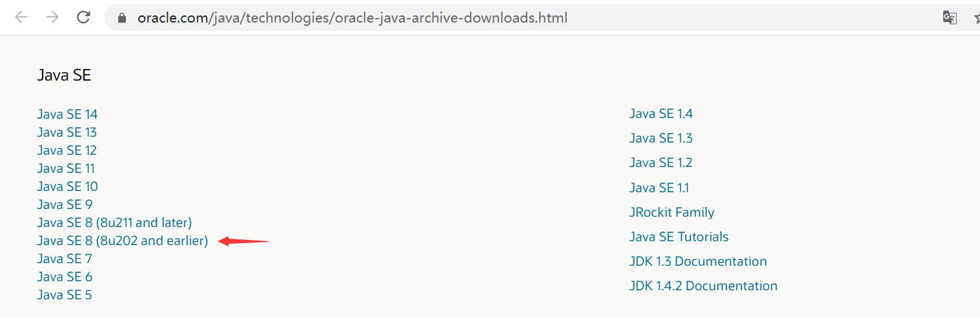The width and height of the screenshot is (980, 318).
Task: Open the Java SE 14 archive link
Action: tap(67, 114)
